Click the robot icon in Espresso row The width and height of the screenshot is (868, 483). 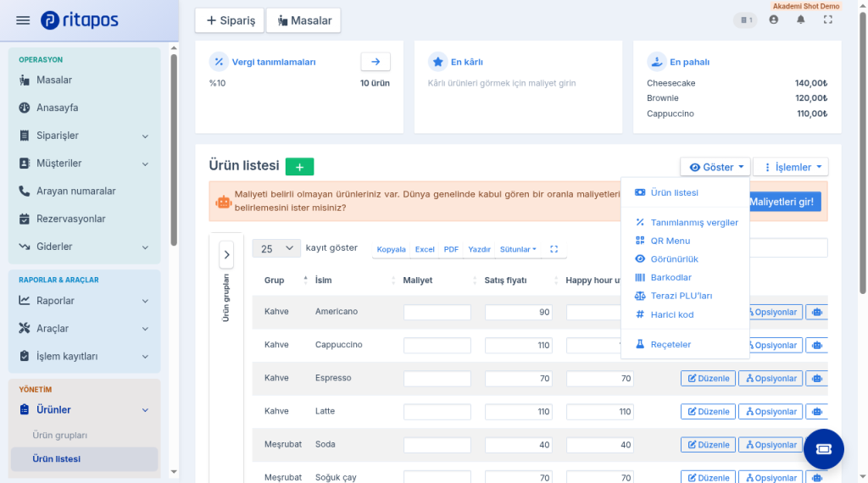(817, 379)
